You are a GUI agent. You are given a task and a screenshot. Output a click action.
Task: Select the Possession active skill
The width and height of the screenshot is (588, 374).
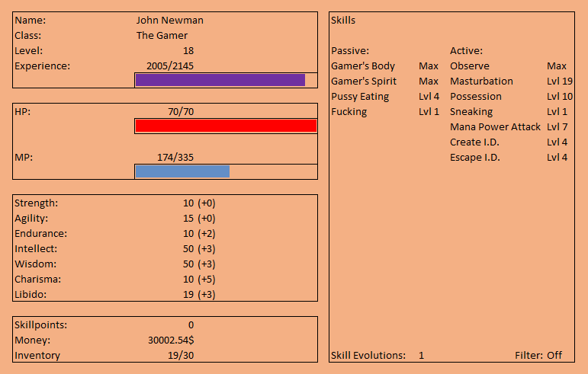pyautogui.click(x=475, y=97)
